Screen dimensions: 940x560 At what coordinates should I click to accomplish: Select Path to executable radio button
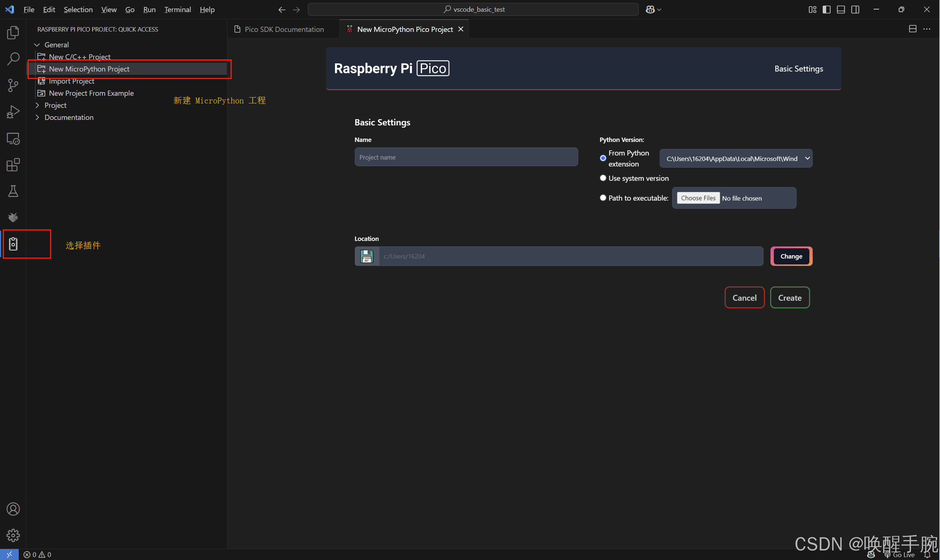coord(603,198)
